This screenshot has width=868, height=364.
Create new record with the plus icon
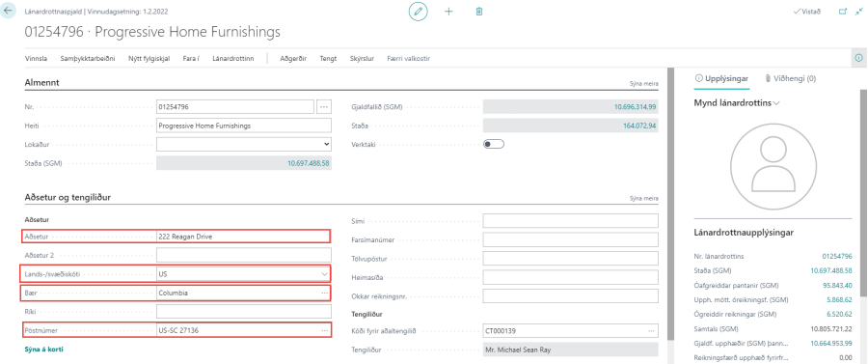point(448,11)
